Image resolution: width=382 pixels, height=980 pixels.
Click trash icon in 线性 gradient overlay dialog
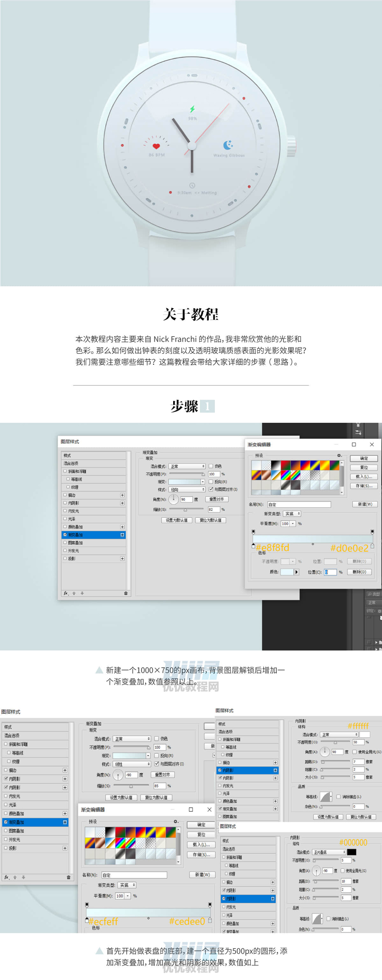(68, 877)
